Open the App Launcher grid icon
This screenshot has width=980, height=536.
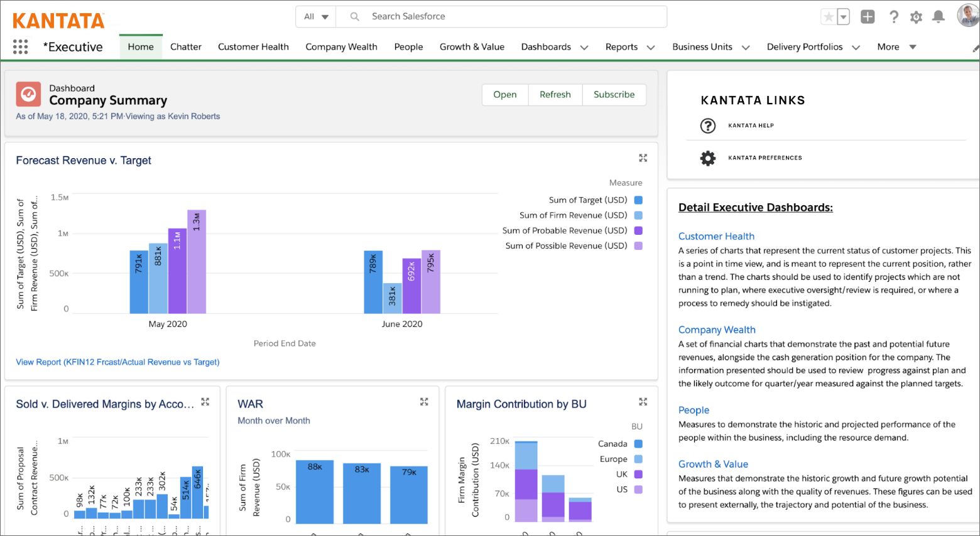(20, 46)
